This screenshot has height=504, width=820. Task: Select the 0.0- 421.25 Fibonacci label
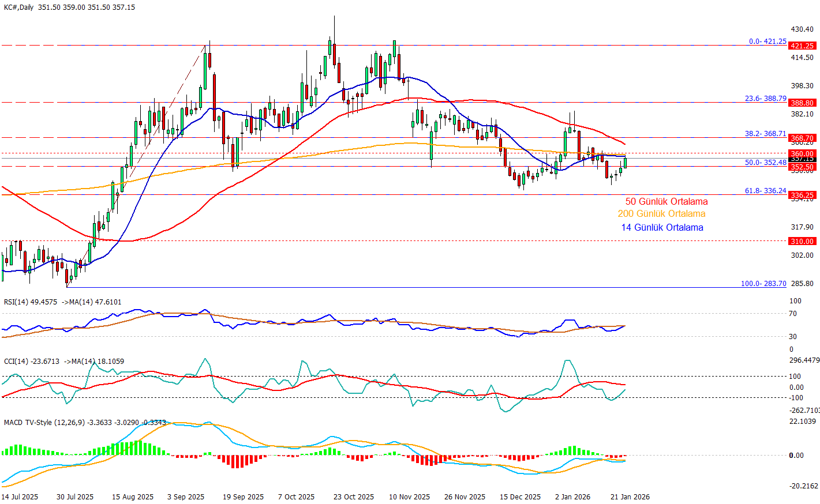[x=767, y=42]
